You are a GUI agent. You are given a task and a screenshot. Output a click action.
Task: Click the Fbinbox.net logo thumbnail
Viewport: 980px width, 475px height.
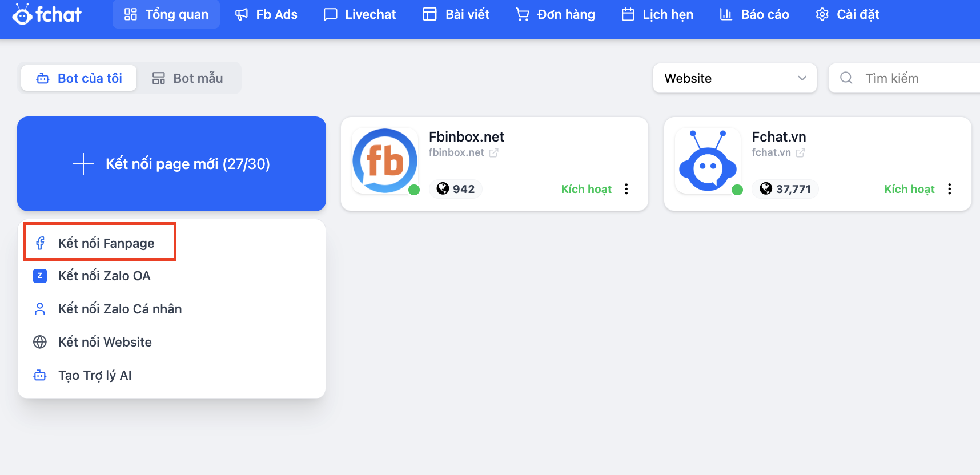click(384, 161)
